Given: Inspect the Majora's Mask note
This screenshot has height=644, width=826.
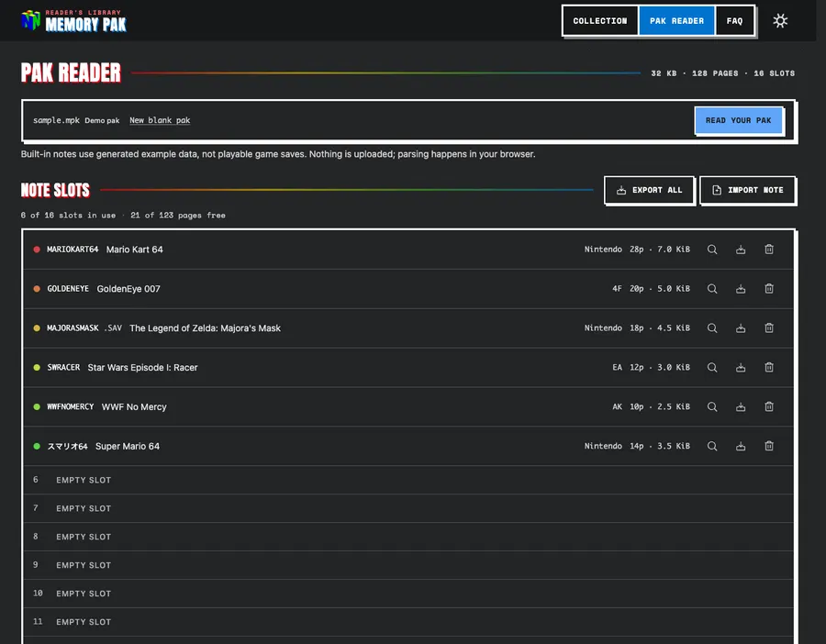Looking at the screenshot, I should (711, 328).
